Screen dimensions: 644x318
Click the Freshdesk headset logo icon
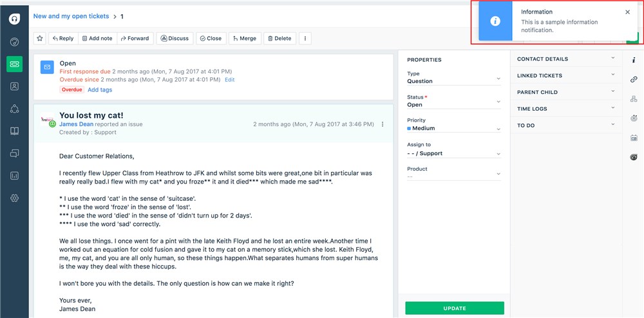point(14,19)
